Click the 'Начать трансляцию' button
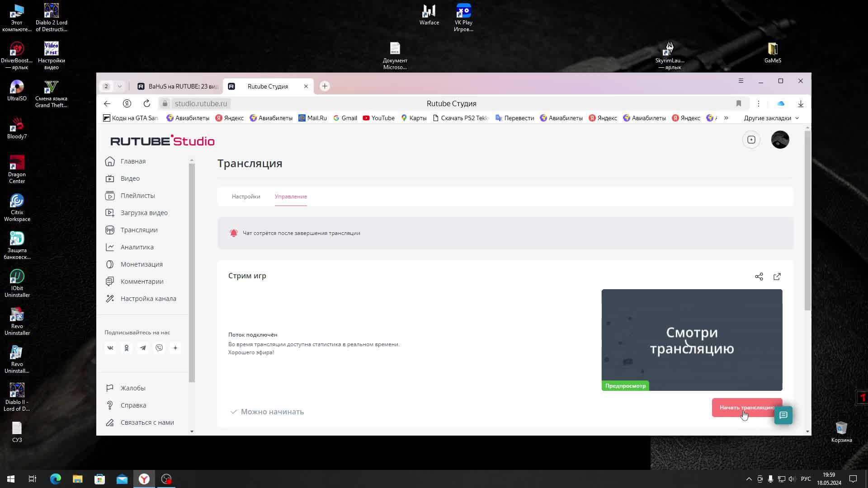This screenshot has height=488, width=868. 747,408
